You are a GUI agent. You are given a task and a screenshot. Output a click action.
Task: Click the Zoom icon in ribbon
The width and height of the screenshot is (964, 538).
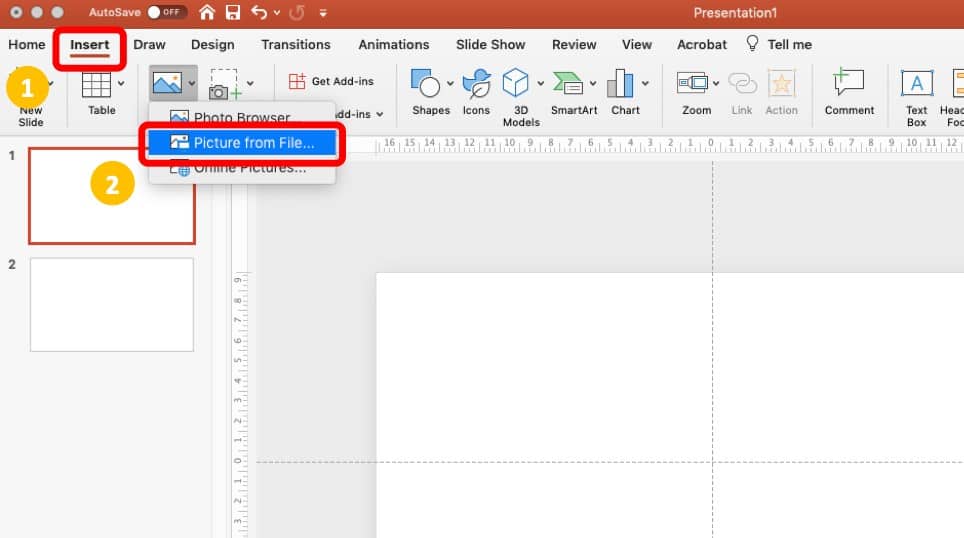pyautogui.click(x=692, y=83)
